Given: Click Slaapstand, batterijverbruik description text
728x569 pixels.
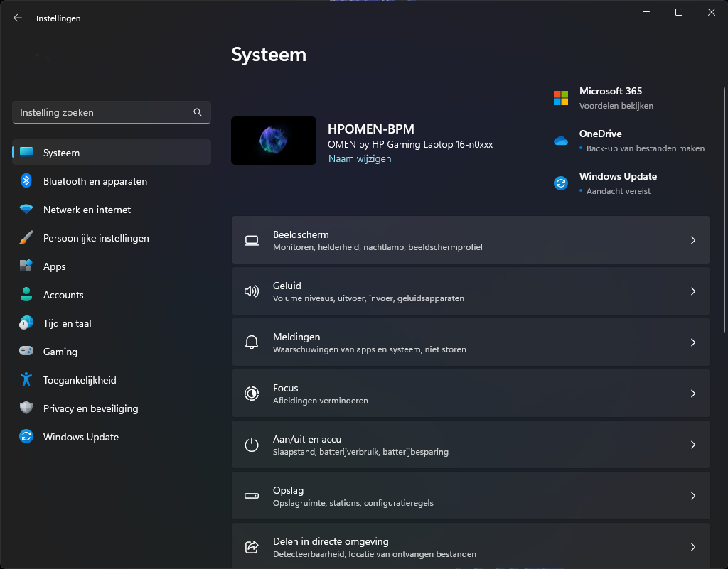Looking at the screenshot, I should [360, 452].
